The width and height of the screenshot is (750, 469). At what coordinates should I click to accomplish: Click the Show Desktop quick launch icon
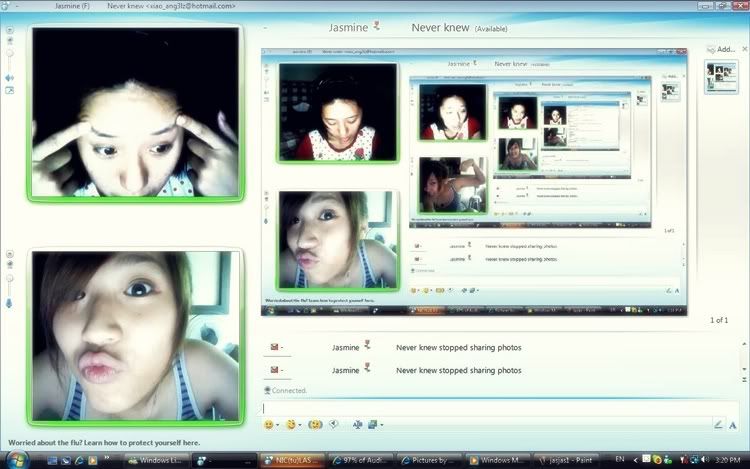coord(53,460)
